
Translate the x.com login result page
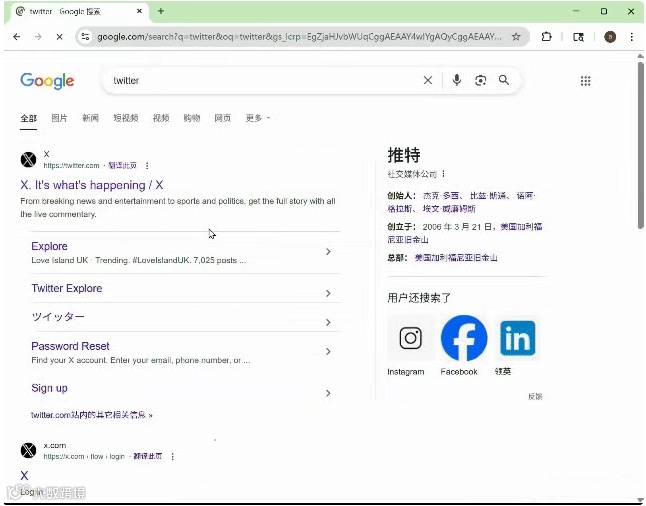click(x=147, y=457)
